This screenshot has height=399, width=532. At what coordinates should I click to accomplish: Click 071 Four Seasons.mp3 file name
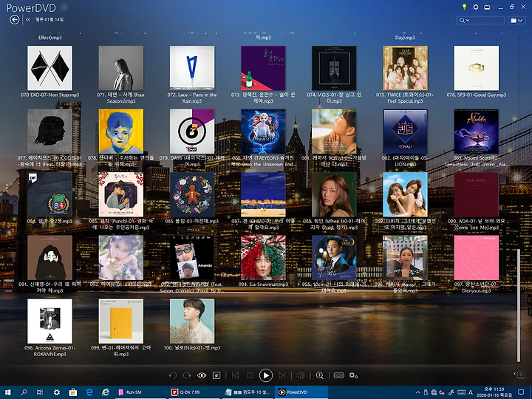[x=120, y=98]
